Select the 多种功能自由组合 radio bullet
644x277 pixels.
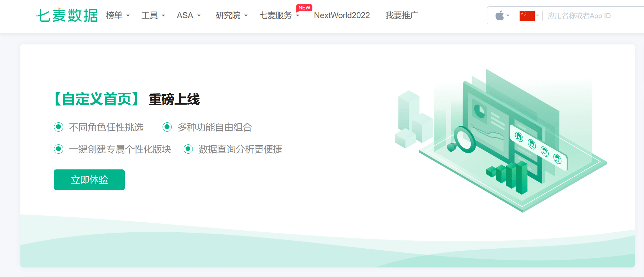click(x=167, y=127)
